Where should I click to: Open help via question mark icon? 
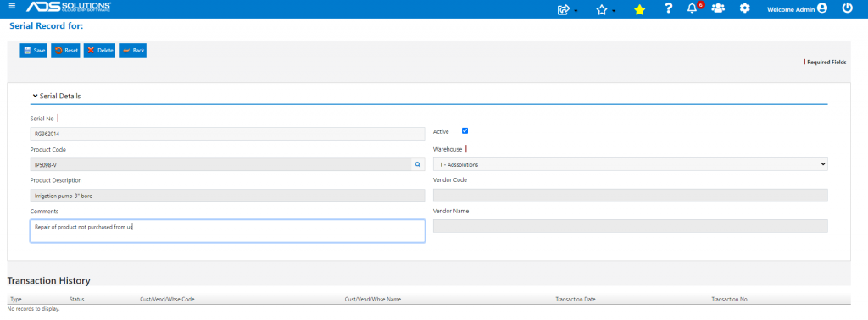pos(669,8)
